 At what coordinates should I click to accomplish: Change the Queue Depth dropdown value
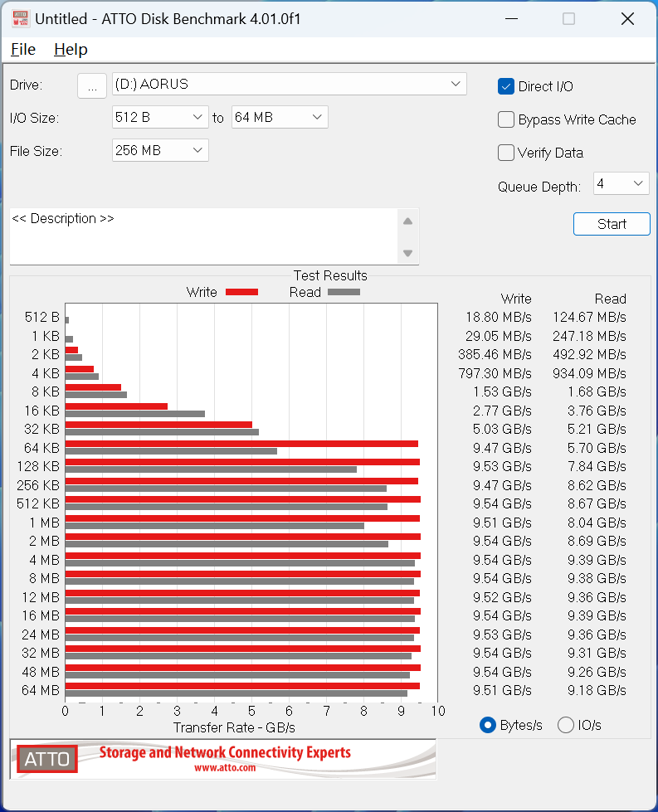point(621,183)
